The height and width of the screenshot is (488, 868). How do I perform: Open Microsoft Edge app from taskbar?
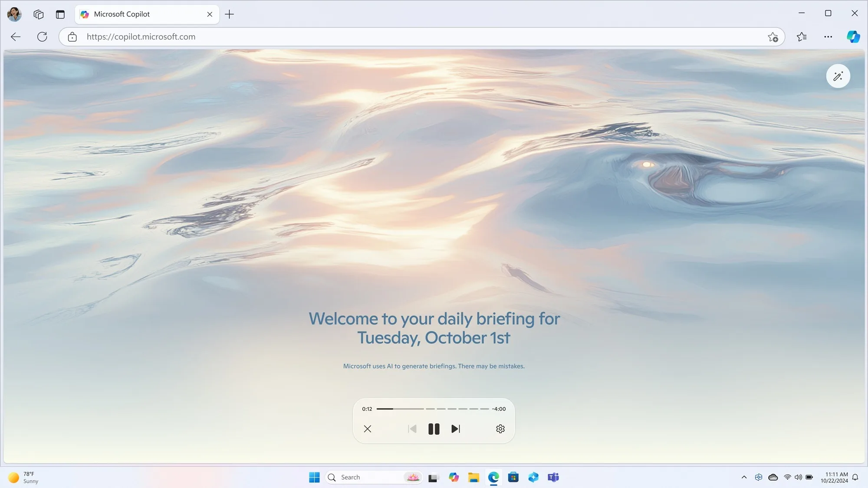coord(493,477)
